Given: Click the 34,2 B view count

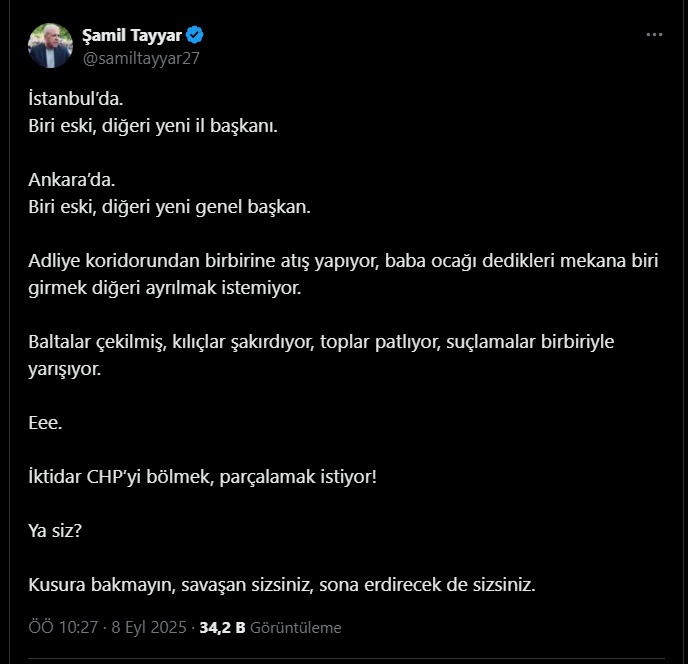Looking at the screenshot, I should pyautogui.click(x=222, y=628).
